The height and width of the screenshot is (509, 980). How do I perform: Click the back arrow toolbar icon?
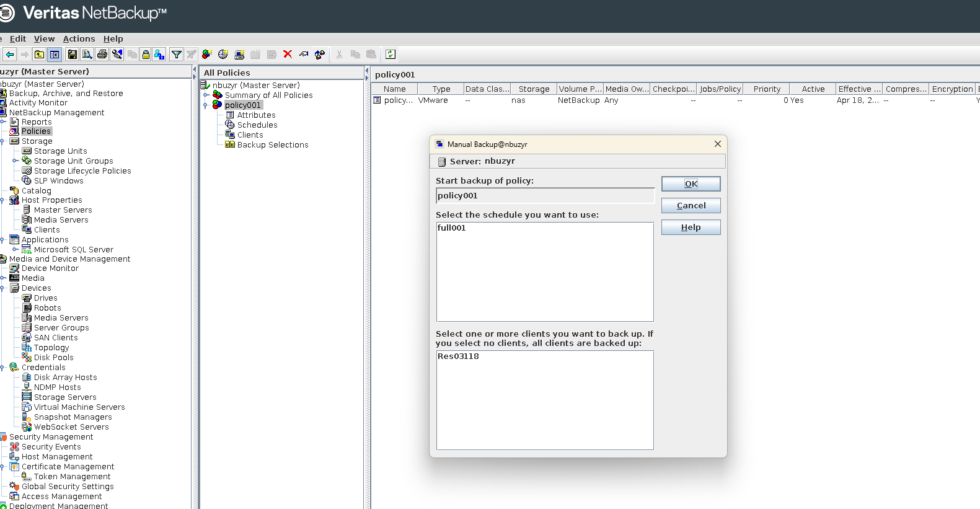click(10, 55)
